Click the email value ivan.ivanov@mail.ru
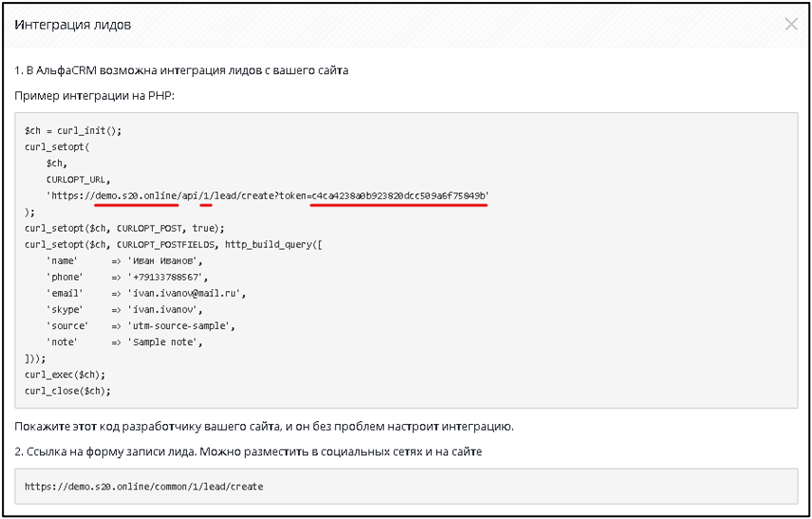Screen dimensions: 812x519 click(x=186, y=293)
